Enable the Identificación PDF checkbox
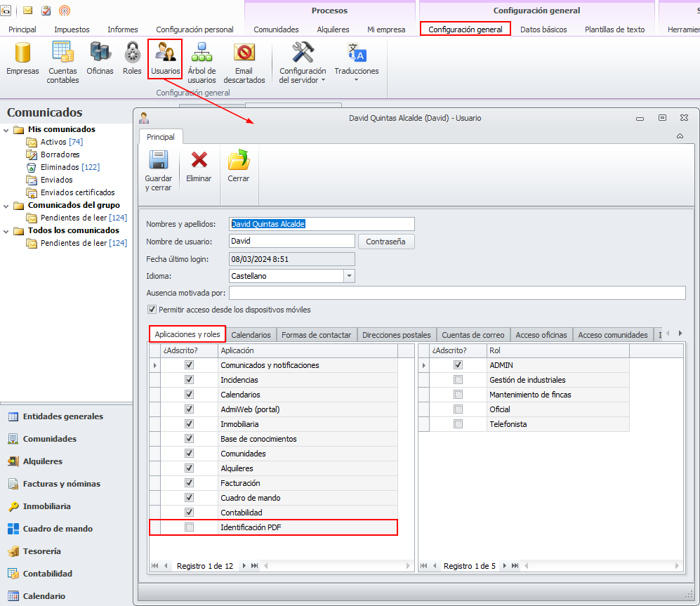The height and width of the screenshot is (606, 700). coord(189,527)
